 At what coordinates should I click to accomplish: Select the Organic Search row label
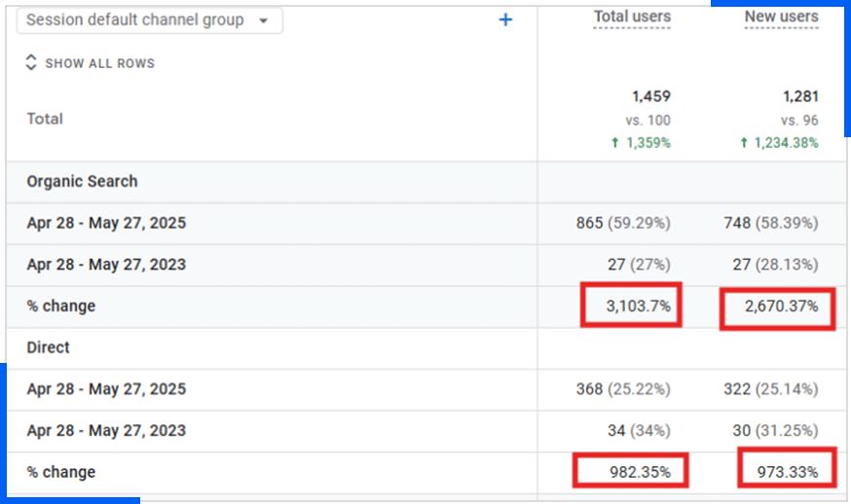[x=82, y=181]
